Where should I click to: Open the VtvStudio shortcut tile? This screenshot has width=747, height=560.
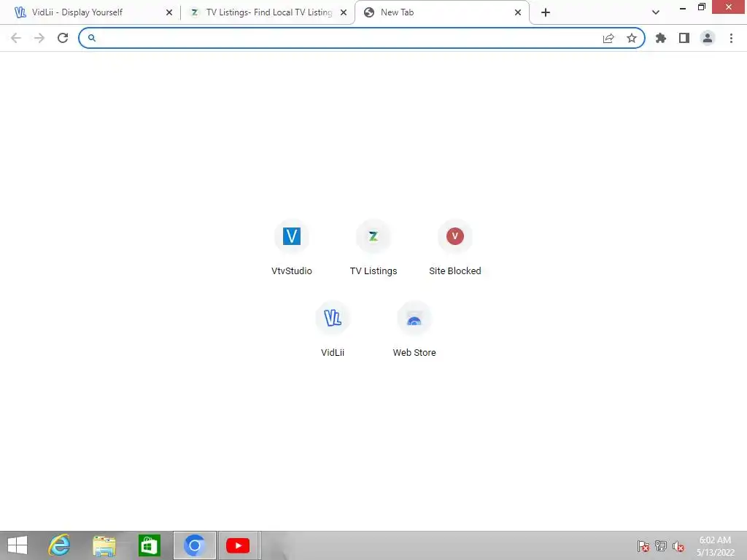[x=292, y=236]
